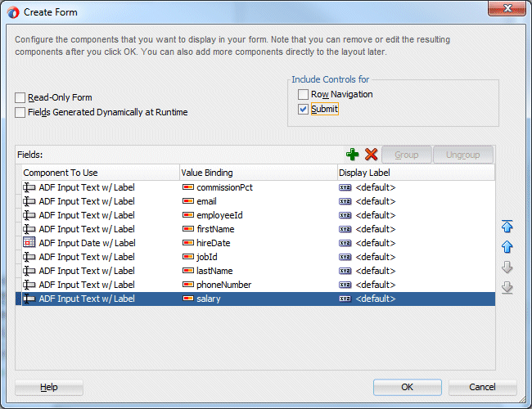Click the Ungroup button
The width and height of the screenshot is (532, 409).
point(462,155)
